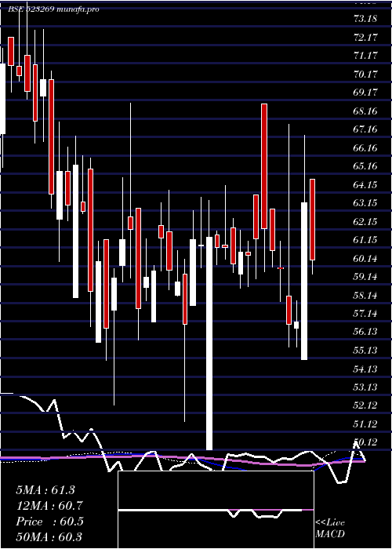Select the 55.13 price axis label
This screenshot has width=392, height=549.
pos(365,351)
